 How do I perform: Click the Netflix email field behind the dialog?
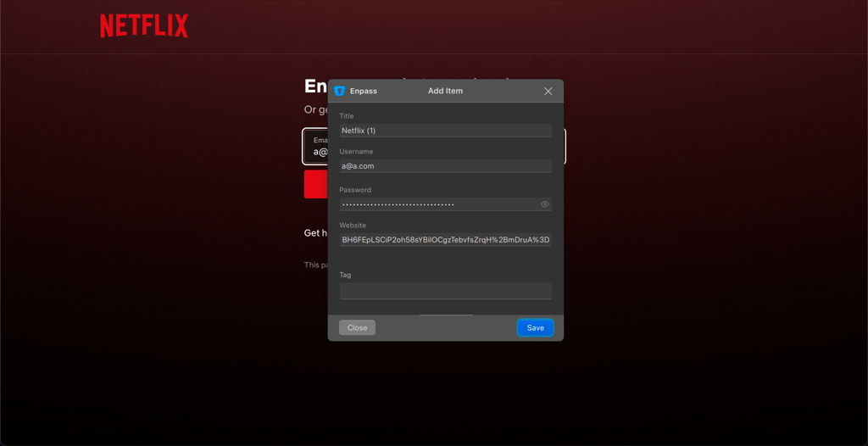pos(315,147)
